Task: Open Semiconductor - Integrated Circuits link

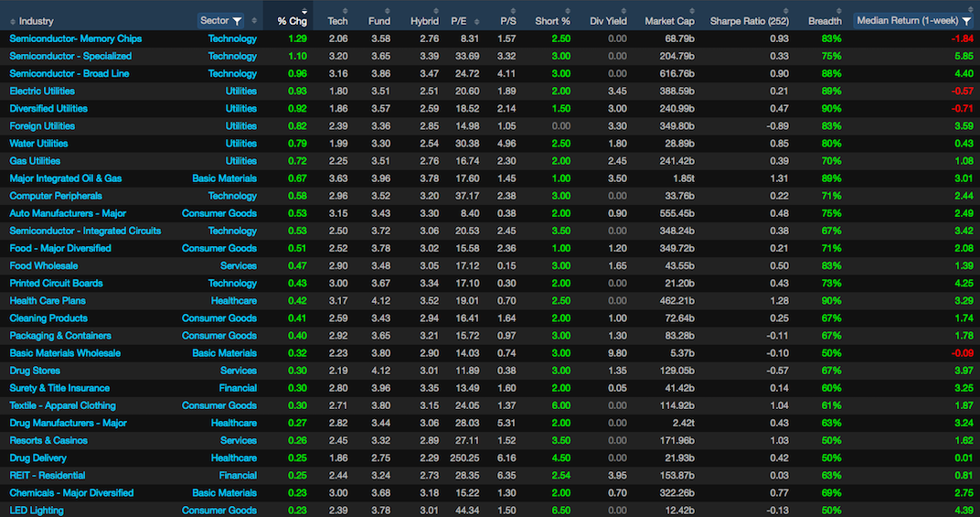Action: click(85, 232)
